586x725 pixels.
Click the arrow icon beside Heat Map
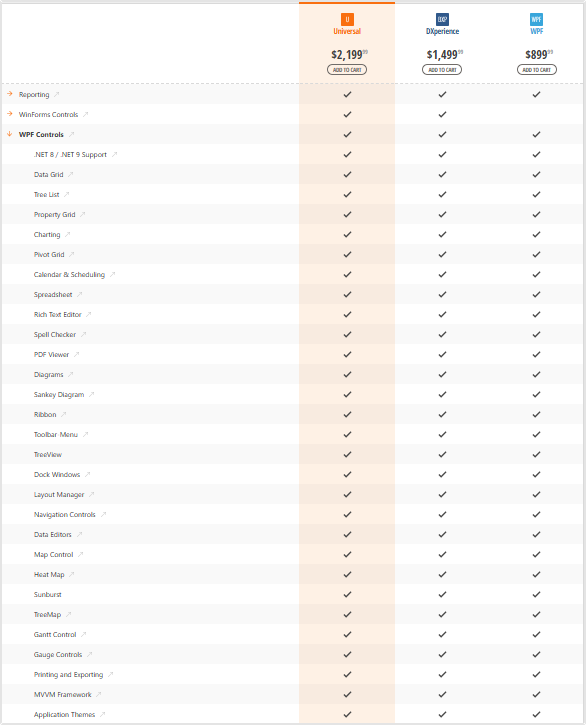pyautogui.click(x=72, y=574)
